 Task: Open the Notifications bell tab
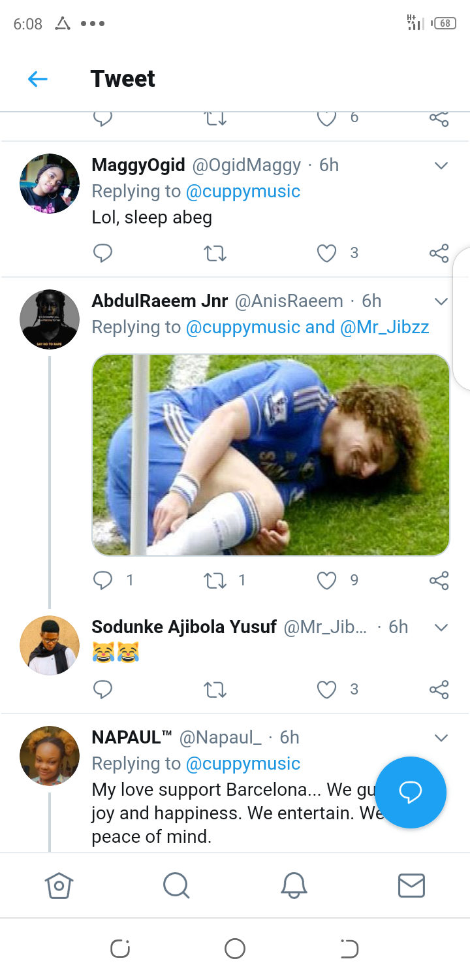294,886
